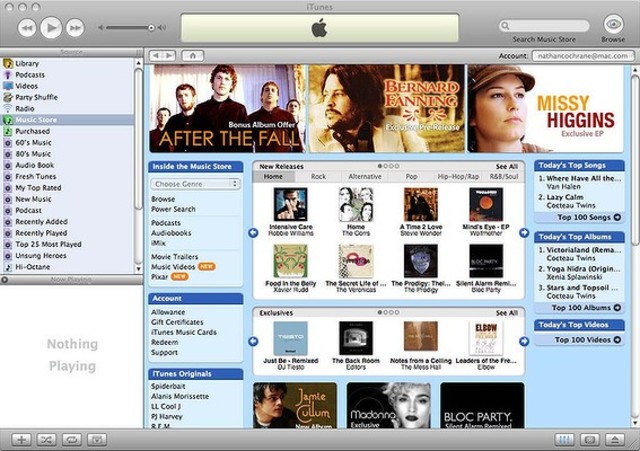The height and width of the screenshot is (451, 640).
Task: Show previous New Releases page arrow
Action: tap(253, 233)
